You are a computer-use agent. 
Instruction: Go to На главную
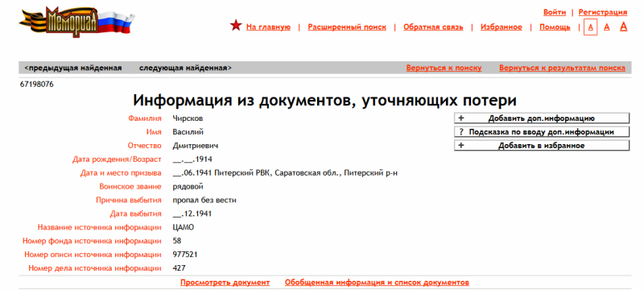pos(268,27)
